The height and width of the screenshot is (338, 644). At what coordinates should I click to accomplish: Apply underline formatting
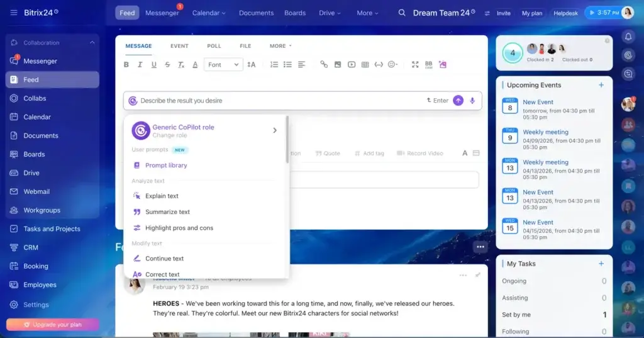153,65
